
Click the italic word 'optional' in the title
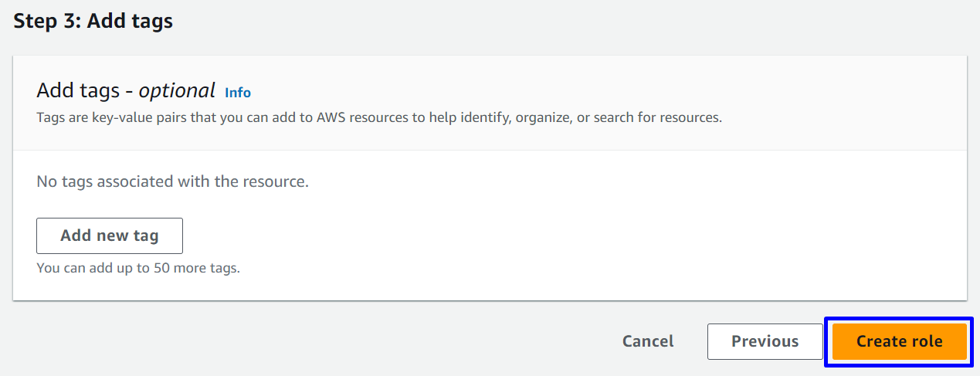[177, 91]
